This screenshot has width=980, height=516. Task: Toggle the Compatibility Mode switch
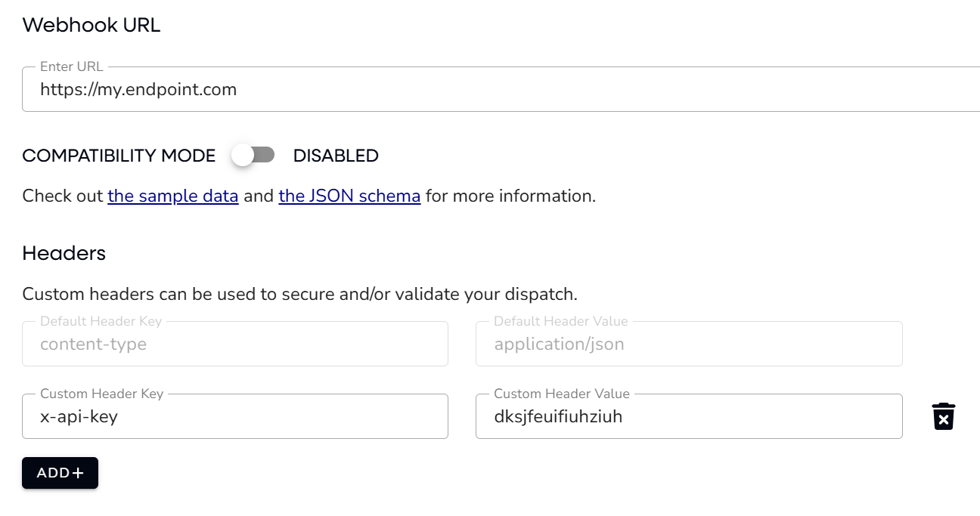tap(253, 156)
